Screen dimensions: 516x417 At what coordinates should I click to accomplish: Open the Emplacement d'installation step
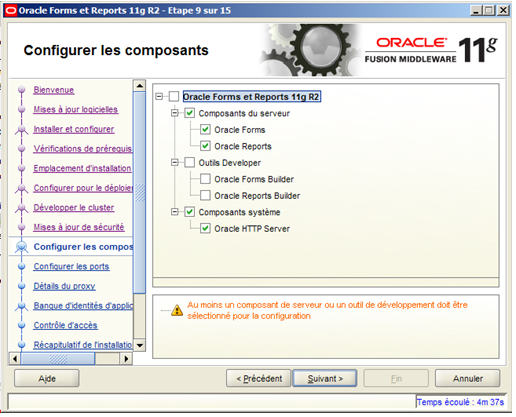pyautogui.click(x=82, y=168)
